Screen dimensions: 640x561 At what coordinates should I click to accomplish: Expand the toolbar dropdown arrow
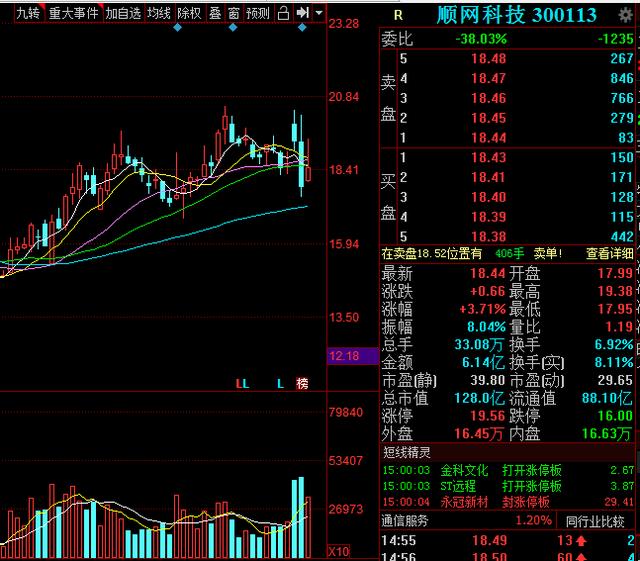tap(319, 13)
